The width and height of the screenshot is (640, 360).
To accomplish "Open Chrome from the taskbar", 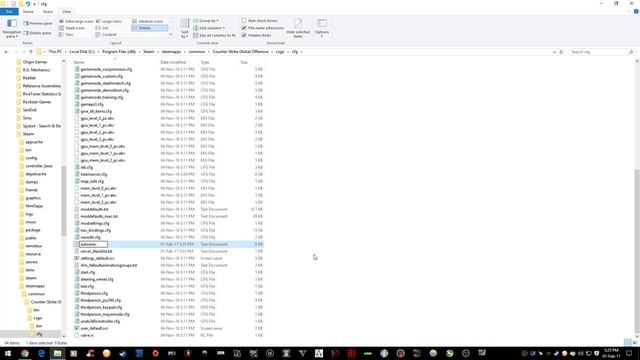I will [x=24, y=353].
